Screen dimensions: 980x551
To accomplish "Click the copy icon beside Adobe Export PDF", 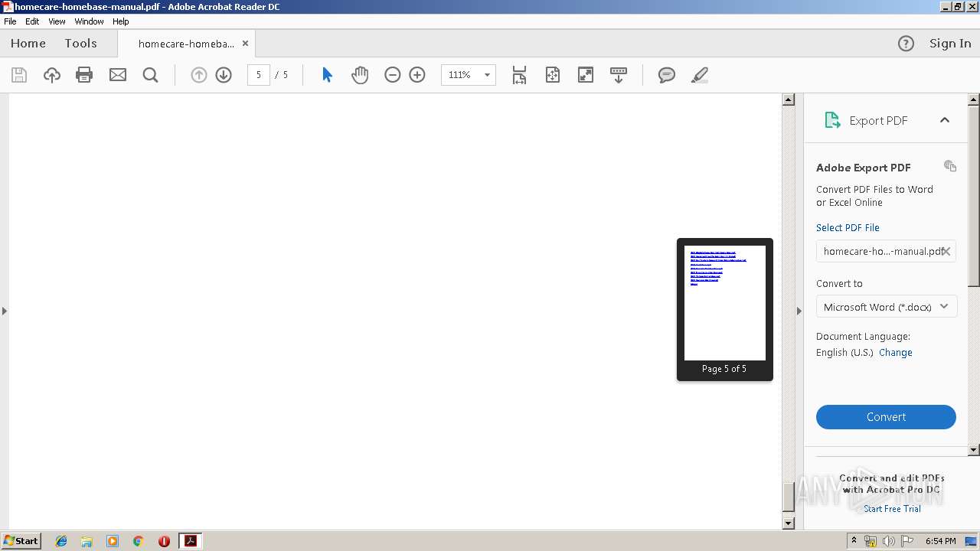I will [950, 166].
